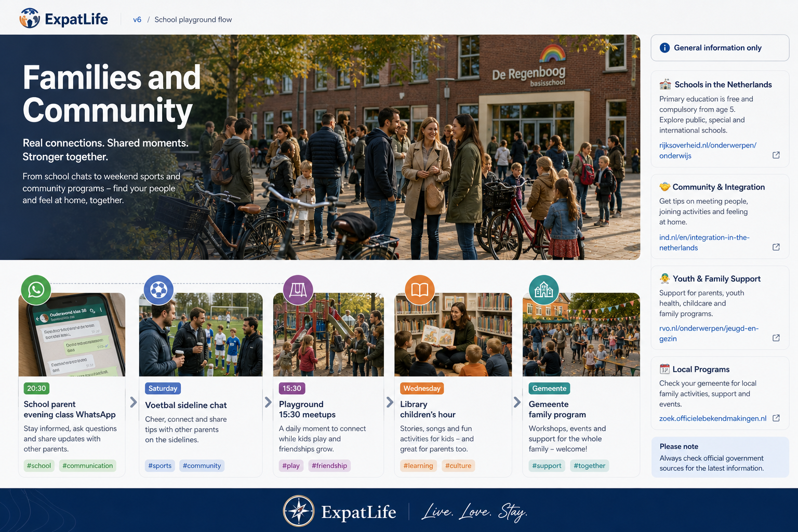The height and width of the screenshot is (532, 798).
Task: Select v6 in the breadcrumb
Action: pos(137,19)
